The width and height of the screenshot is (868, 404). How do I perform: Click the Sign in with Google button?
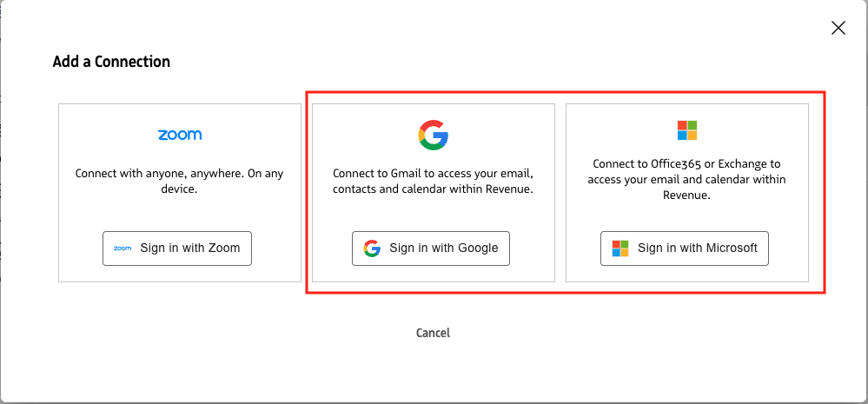coord(431,248)
